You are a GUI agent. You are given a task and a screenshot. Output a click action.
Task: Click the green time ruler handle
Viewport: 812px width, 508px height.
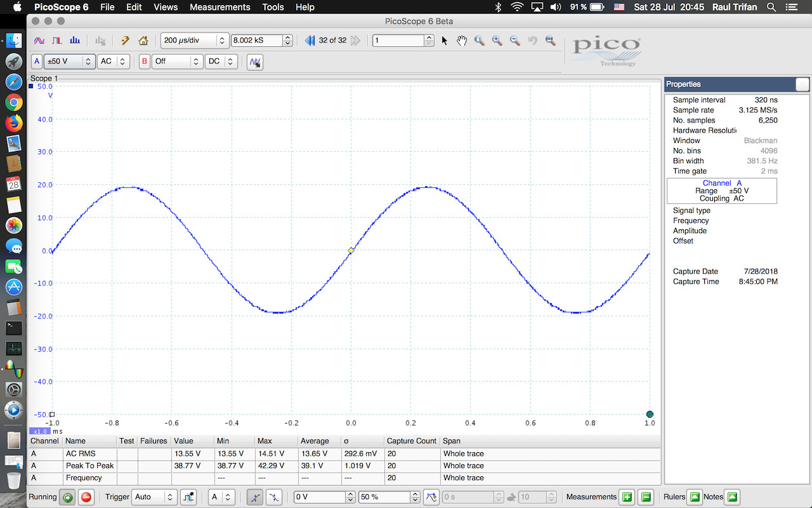[x=650, y=414]
